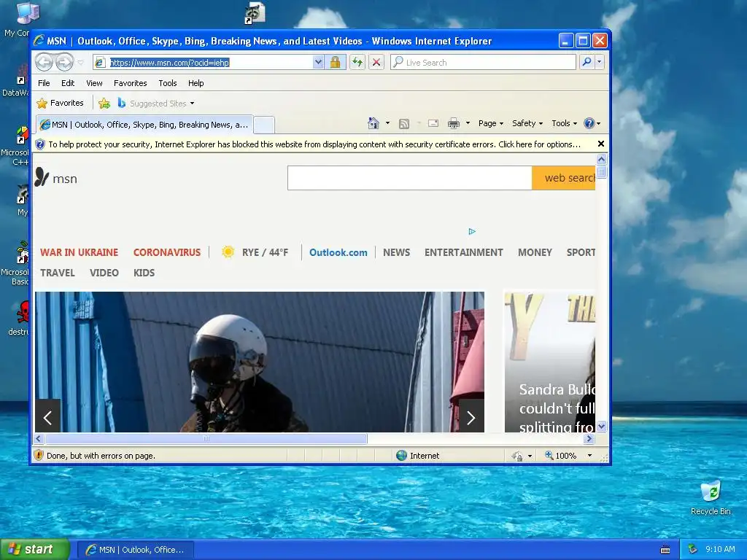Open the recent pages dropdown beside Forward
The image size is (747, 560).
80,63
